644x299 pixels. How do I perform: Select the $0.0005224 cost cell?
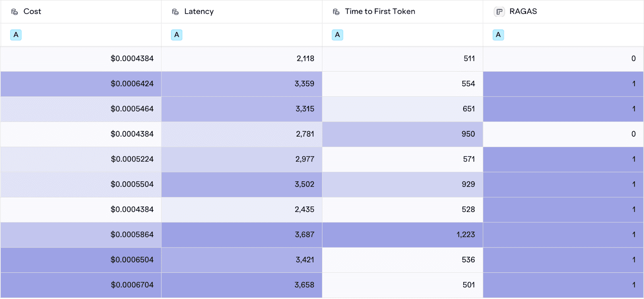tap(132, 159)
